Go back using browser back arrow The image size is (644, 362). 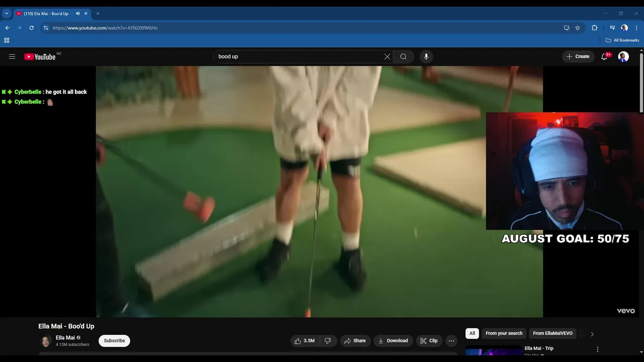tap(8, 28)
